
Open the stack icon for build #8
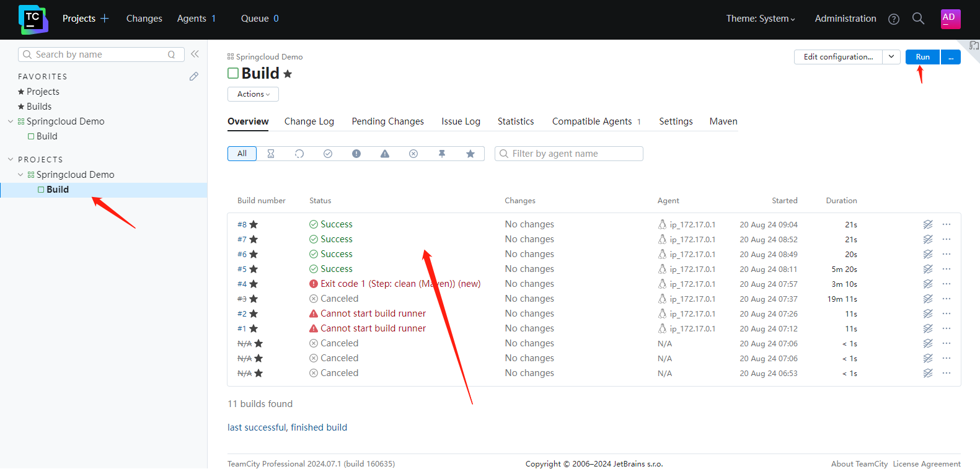pos(928,224)
